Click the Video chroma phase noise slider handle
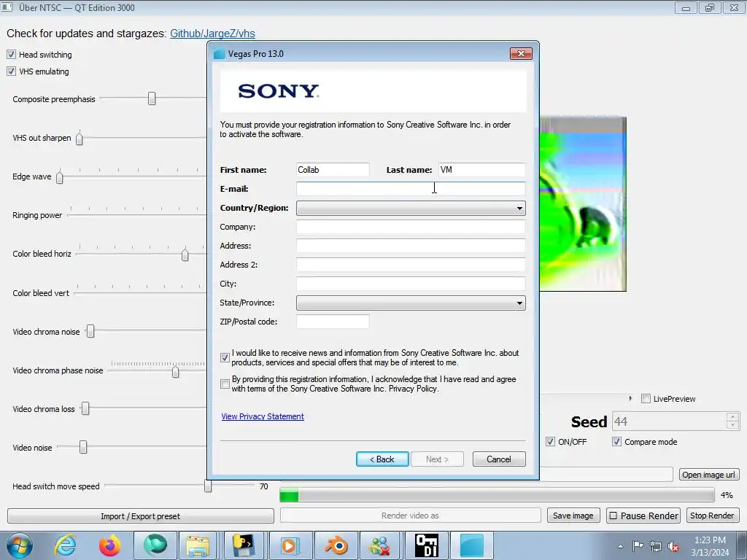The image size is (747, 560). point(175,370)
